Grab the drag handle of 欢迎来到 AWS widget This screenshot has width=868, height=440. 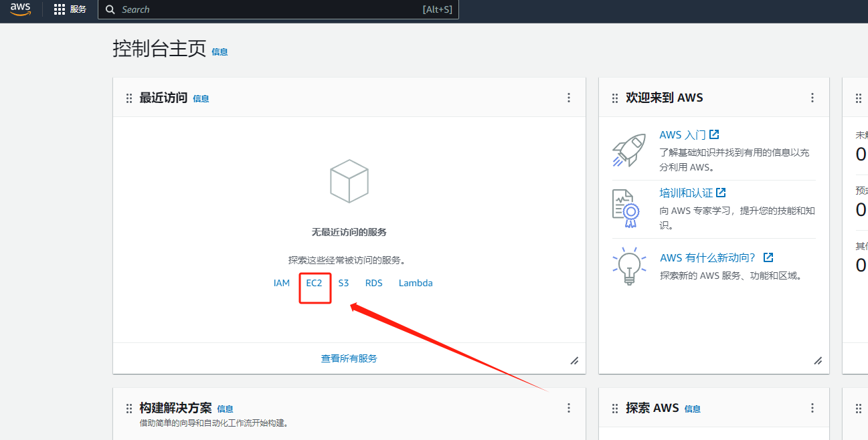(x=615, y=98)
